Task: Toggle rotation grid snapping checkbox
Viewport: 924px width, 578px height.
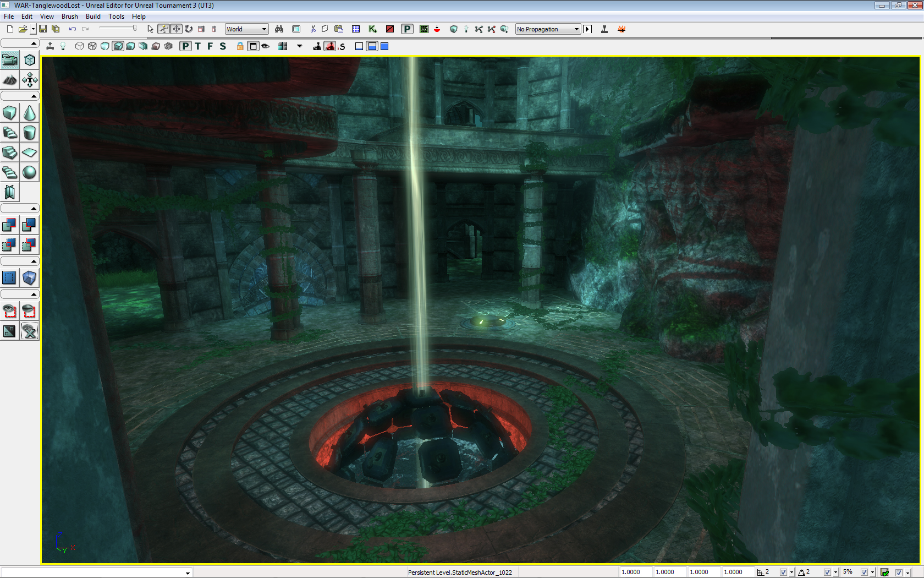Action: [827, 572]
